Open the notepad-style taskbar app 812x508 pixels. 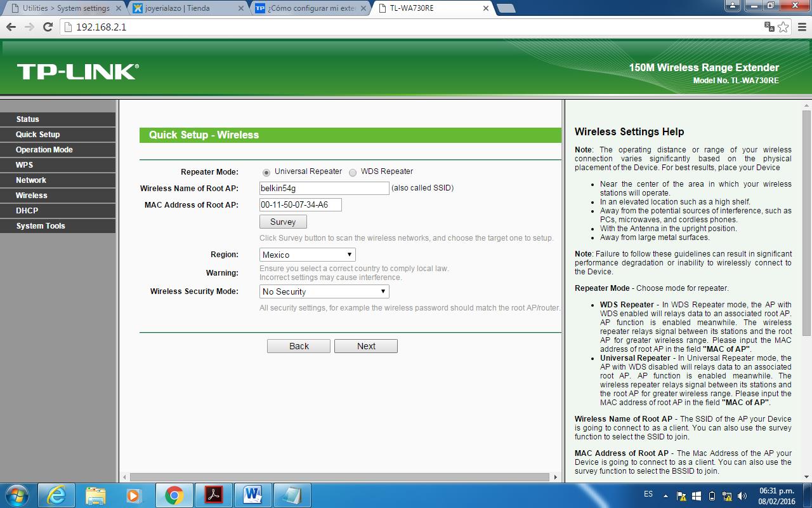[x=292, y=495]
